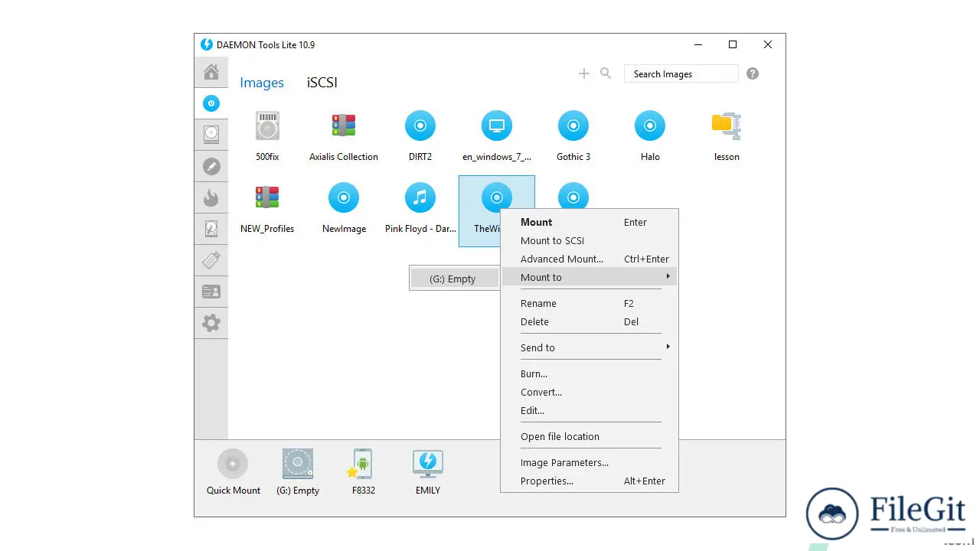
Task: Choose Burn... in context menu
Action: [590, 373]
